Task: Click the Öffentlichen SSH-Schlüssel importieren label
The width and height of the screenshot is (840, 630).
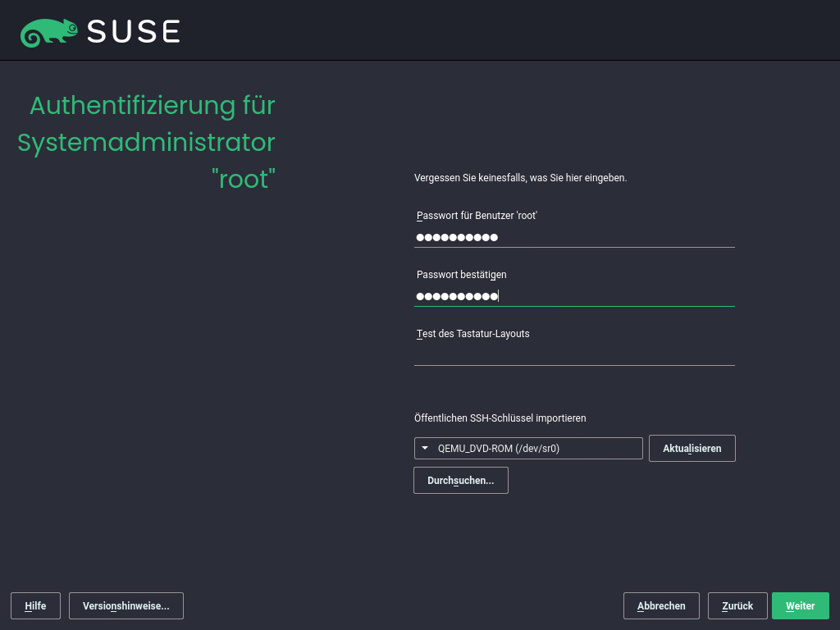Action: point(500,418)
